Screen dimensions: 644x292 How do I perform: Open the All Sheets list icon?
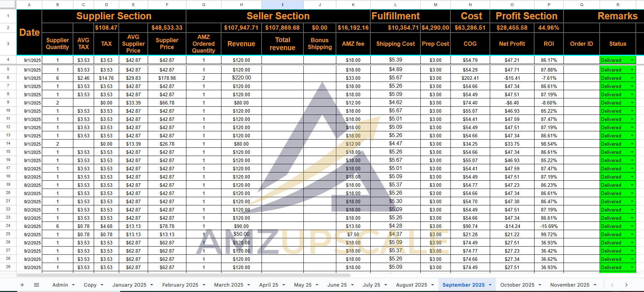click(36, 285)
